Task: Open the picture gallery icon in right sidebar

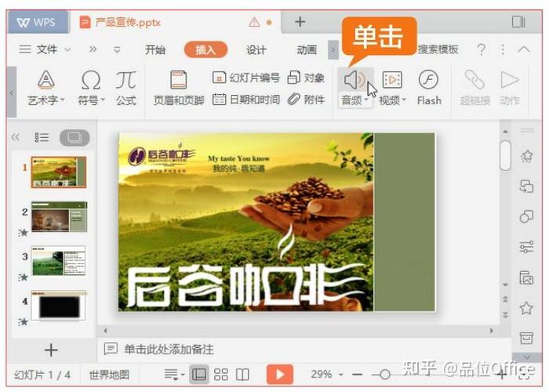Action: point(526,278)
